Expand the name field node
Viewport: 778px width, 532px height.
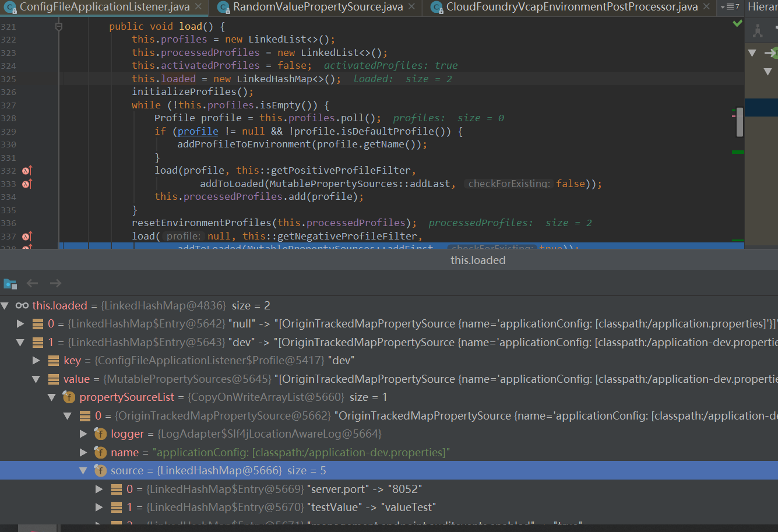pyautogui.click(x=83, y=453)
